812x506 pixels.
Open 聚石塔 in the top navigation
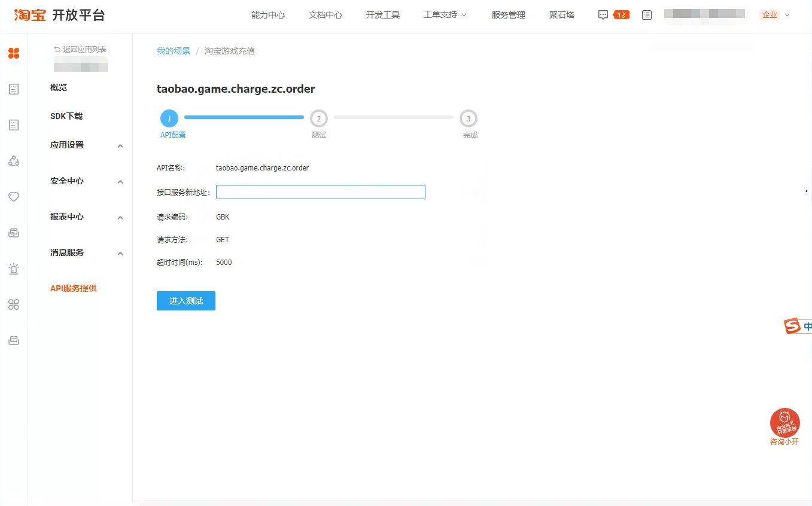point(562,15)
